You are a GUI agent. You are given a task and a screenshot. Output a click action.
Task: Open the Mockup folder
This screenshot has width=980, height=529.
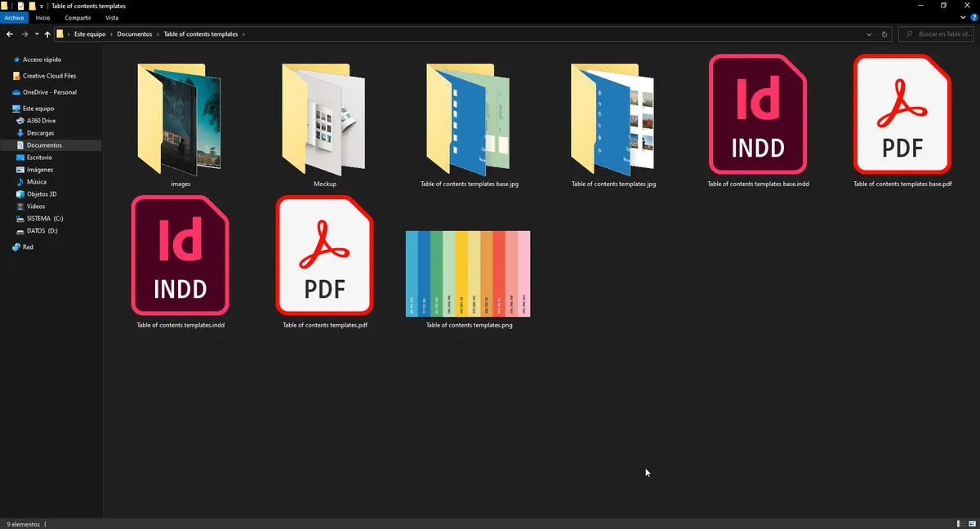(324, 119)
